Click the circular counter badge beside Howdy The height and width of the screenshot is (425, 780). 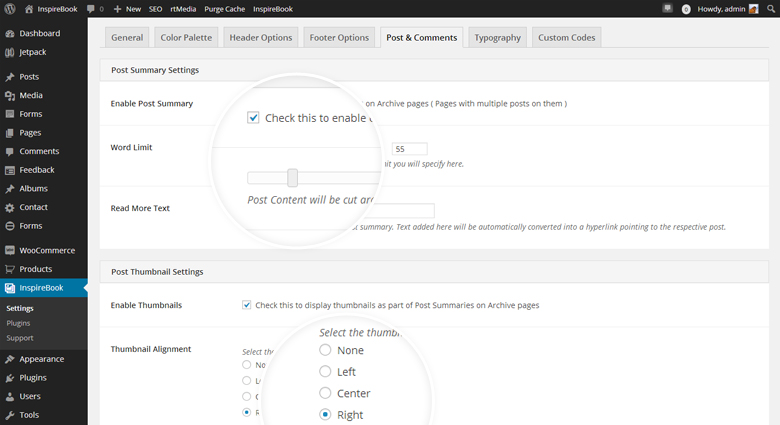[x=686, y=9]
